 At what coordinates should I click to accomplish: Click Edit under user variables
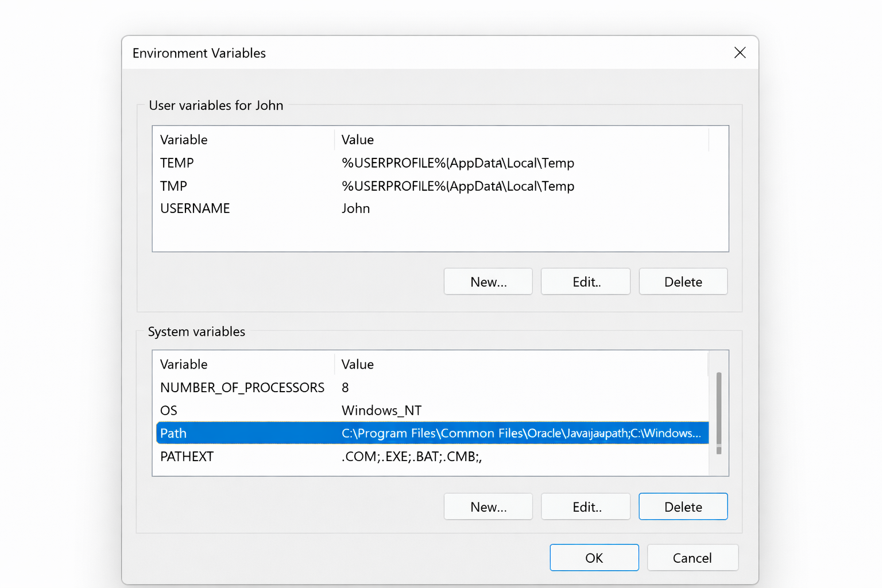[585, 281]
